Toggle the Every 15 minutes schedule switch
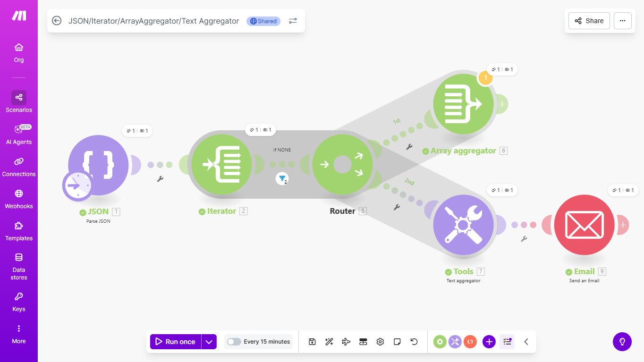This screenshot has height=362, width=644. (234, 342)
